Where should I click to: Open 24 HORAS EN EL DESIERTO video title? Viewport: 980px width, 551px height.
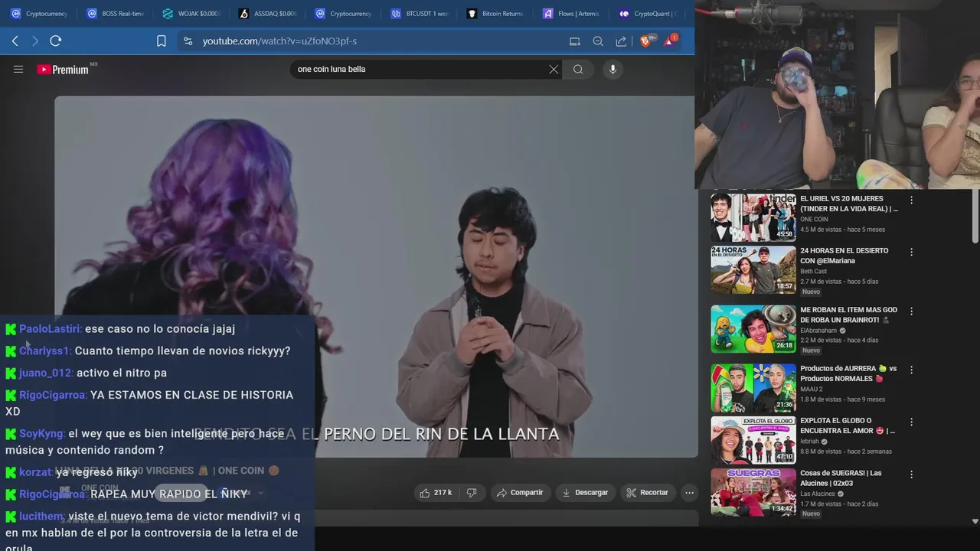pos(844,256)
